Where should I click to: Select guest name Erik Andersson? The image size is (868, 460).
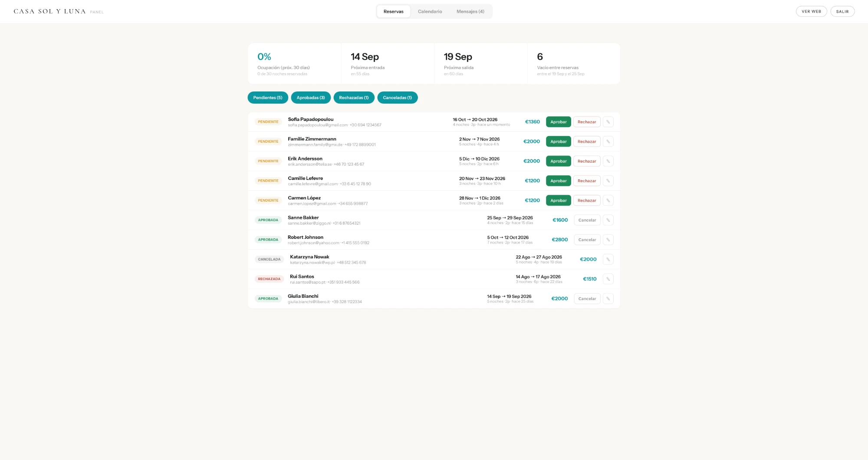(305, 159)
